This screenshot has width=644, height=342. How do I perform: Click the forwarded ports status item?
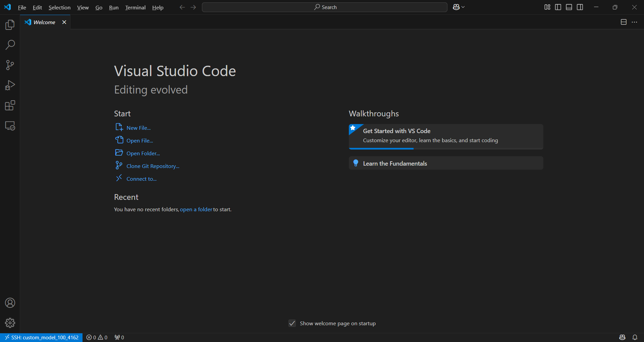tap(119, 337)
